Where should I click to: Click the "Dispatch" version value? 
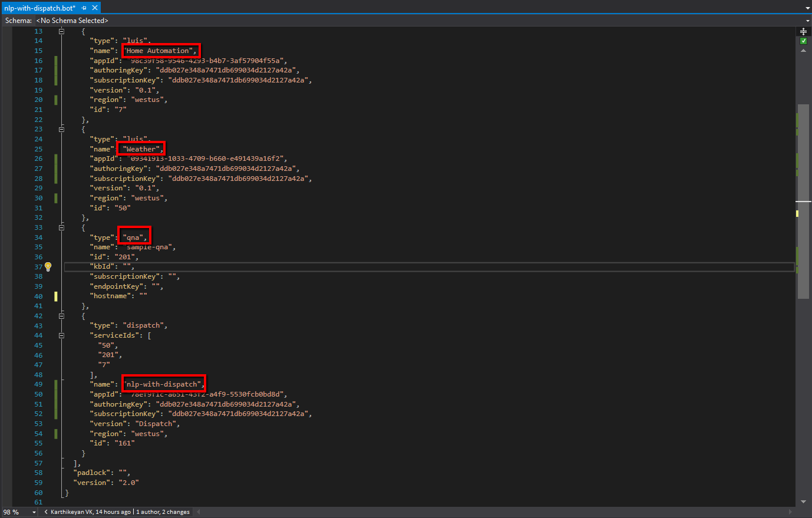(x=156, y=424)
